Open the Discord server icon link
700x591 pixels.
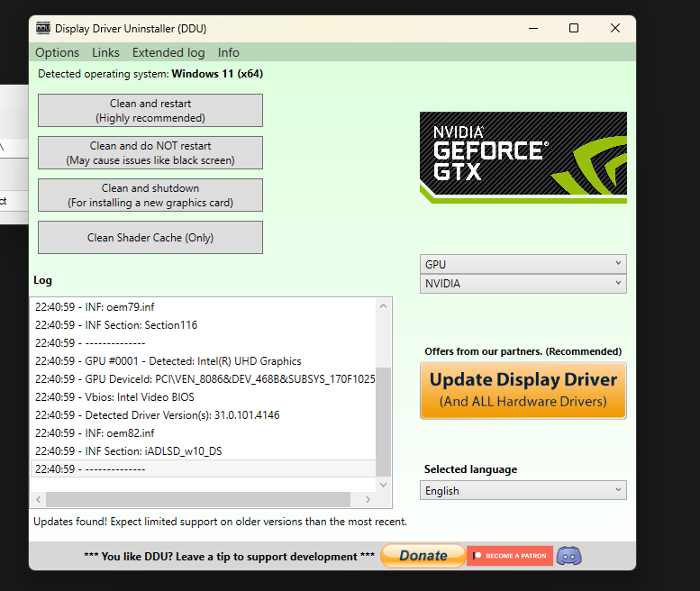[x=568, y=556]
